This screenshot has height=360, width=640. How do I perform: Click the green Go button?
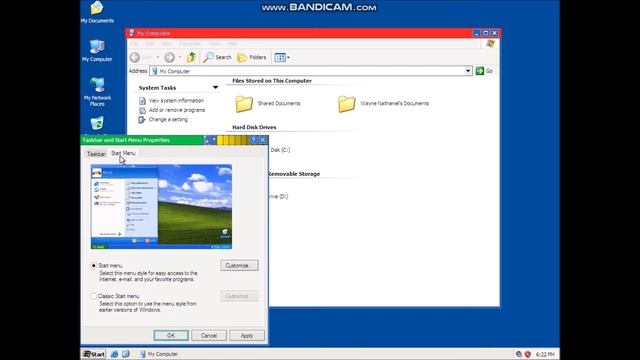pos(484,71)
